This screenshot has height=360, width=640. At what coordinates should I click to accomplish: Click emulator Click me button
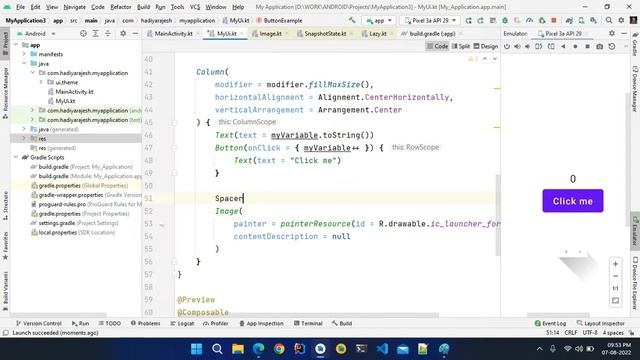pyautogui.click(x=573, y=201)
